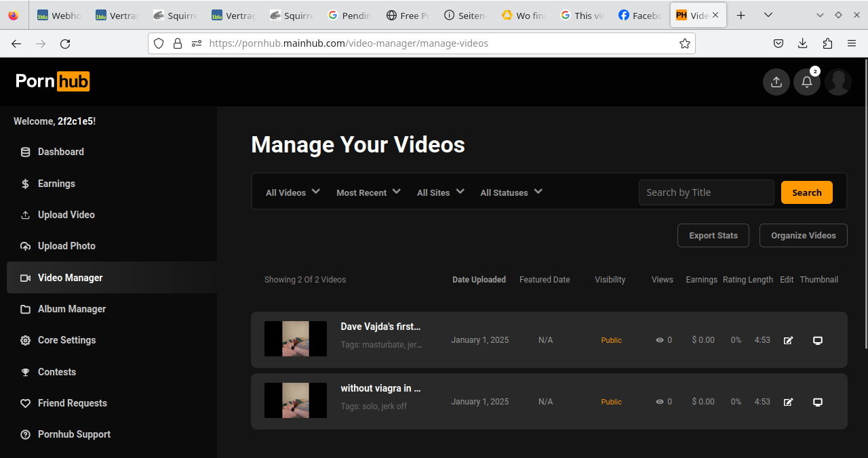Focus the Search by Title field
Screen dimensions: 868x458
(x=706, y=192)
